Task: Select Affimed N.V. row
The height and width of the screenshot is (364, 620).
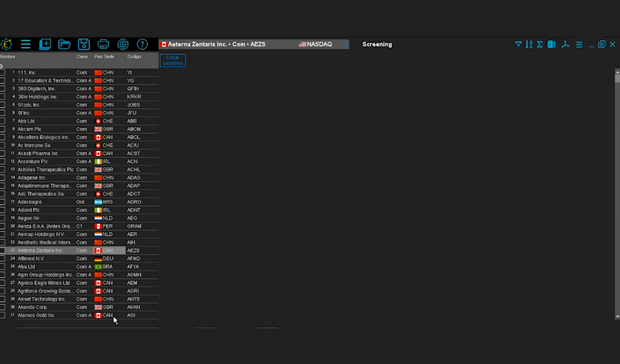Action: [x=31, y=259]
